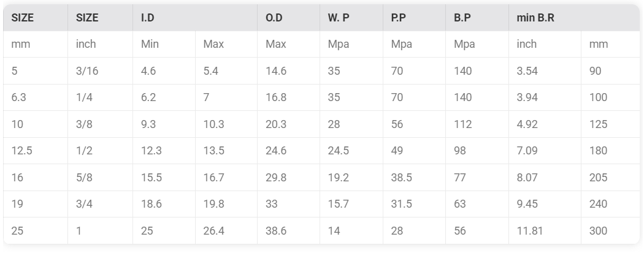Select the 3/16 inch size cell

coord(100,71)
